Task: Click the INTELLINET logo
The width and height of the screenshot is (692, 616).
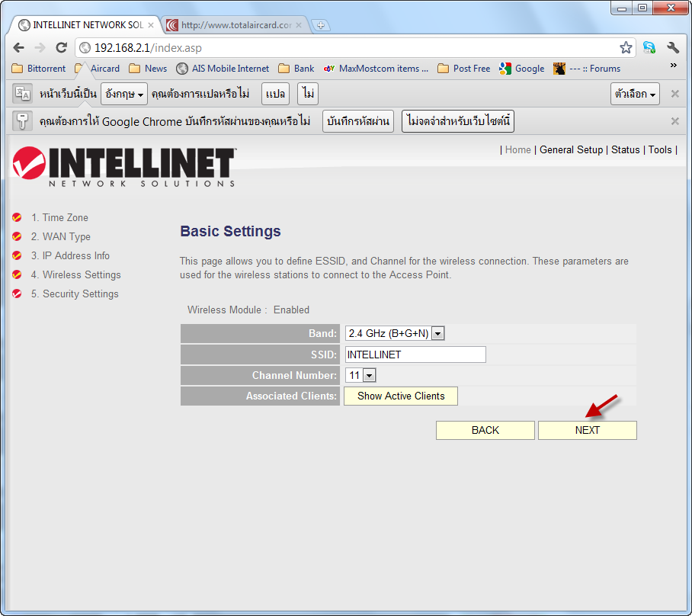Action: (x=124, y=166)
